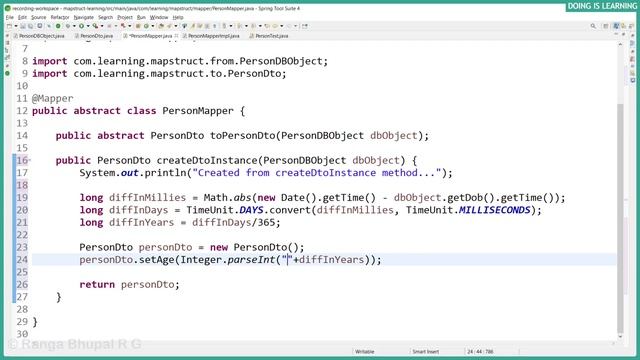The height and width of the screenshot is (360, 640).
Task: Close the PersonMapper.java tab
Action: (x=176, y=36)
